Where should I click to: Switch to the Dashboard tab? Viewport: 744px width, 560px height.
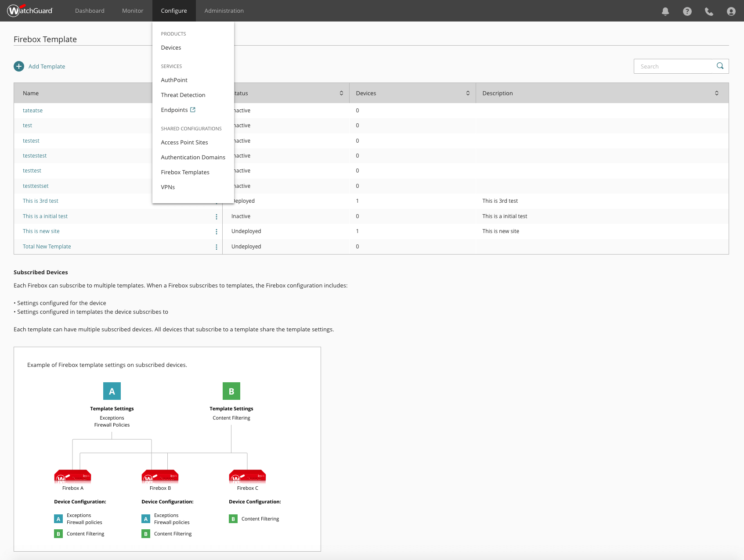(x=90, y=11)
